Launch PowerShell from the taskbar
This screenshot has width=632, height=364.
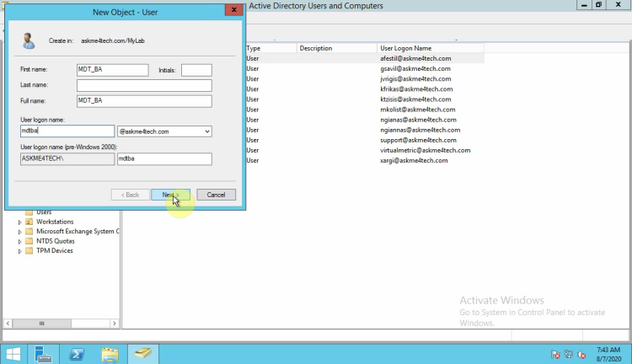[x=77, y=353]
